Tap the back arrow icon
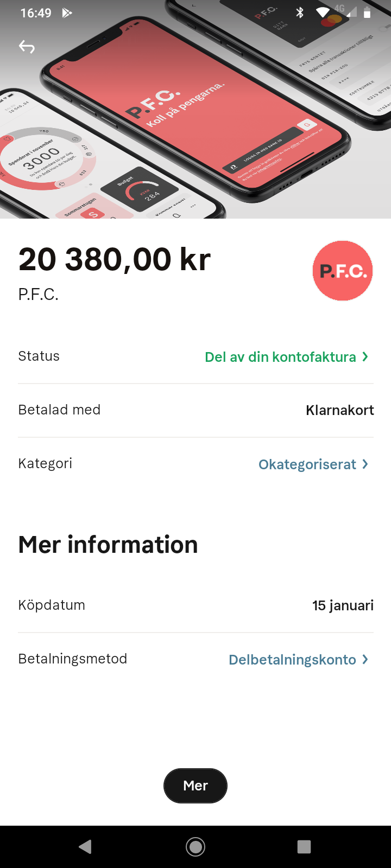Viewport: 391px width, 868px height. coord(27,47)
